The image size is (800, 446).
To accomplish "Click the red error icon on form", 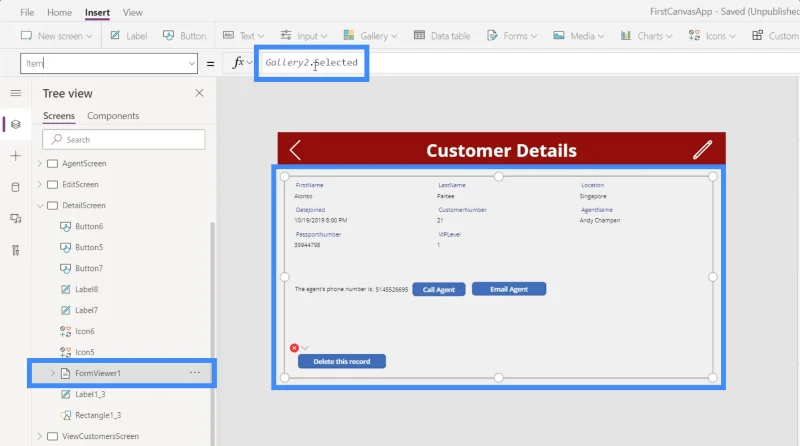I will click(294, 348).
